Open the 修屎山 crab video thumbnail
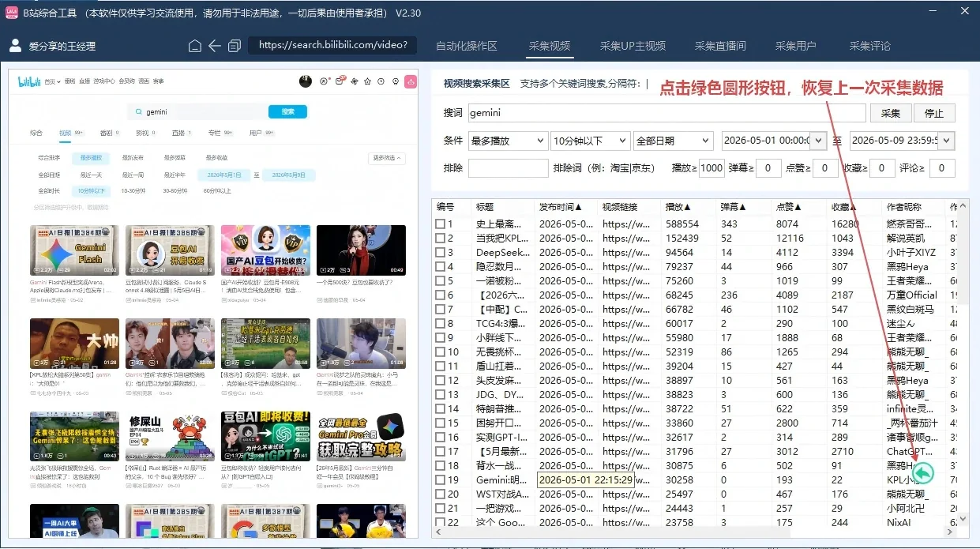The image size is (980, 549). point(170,436)
